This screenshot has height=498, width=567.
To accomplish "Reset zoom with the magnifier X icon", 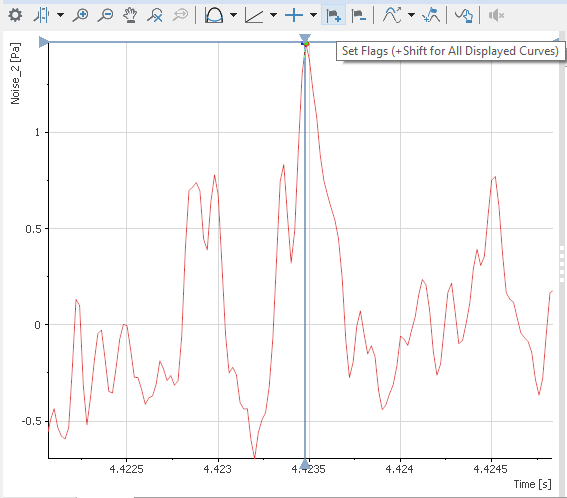I will (155, 15).
